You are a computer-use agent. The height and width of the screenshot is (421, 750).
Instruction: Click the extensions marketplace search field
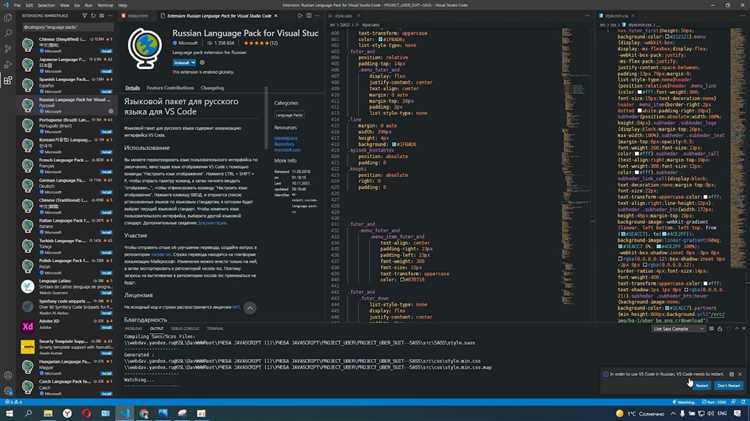70,28
